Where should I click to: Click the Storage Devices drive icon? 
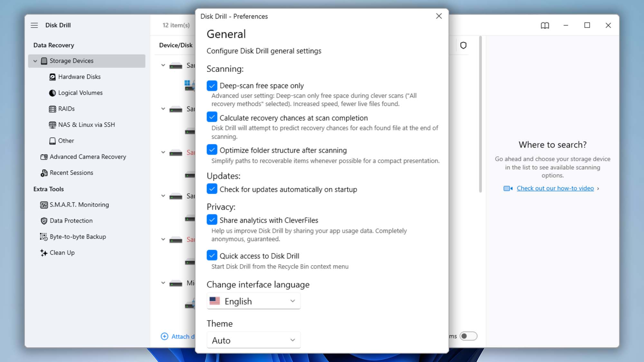pos(44,61)
